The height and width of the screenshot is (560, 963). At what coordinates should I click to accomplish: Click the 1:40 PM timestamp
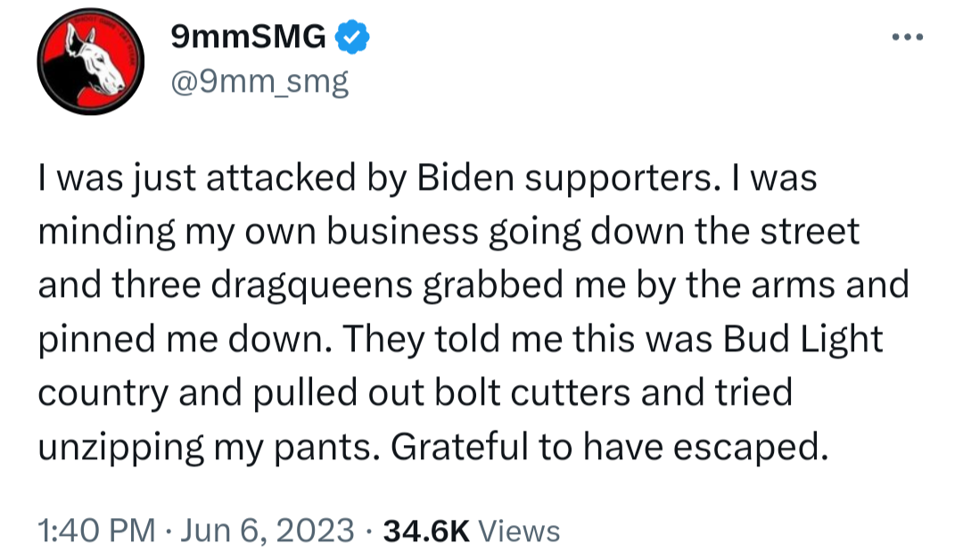(x=97, y=531)
